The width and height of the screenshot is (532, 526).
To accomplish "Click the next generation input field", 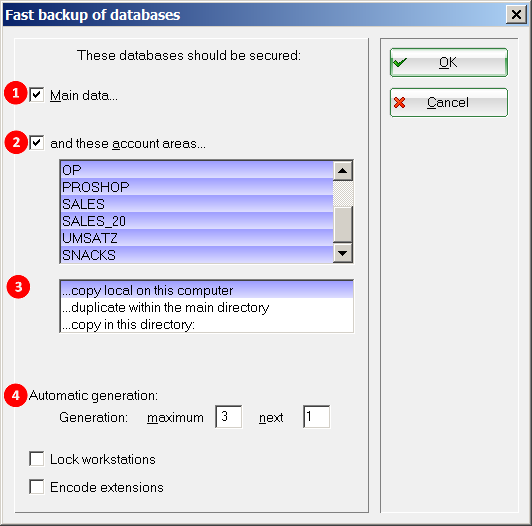I will (x=316, y=416).
